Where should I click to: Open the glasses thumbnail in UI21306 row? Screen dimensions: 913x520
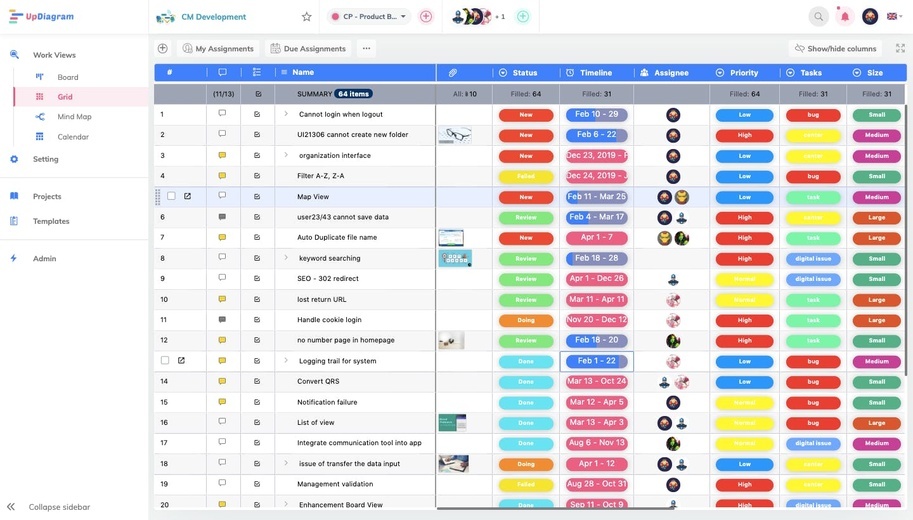pyautogui.click(x=455, y=135)
